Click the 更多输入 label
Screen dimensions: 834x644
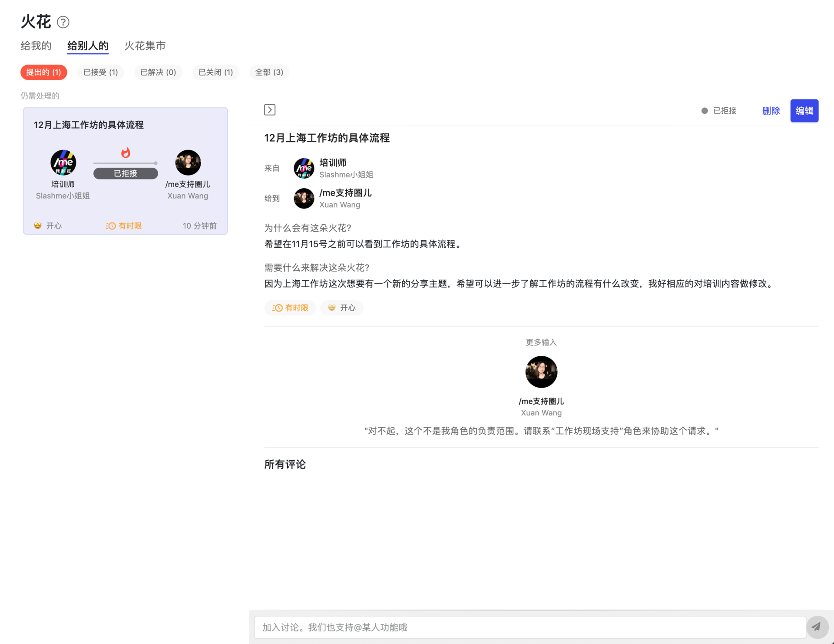[541, 342]
